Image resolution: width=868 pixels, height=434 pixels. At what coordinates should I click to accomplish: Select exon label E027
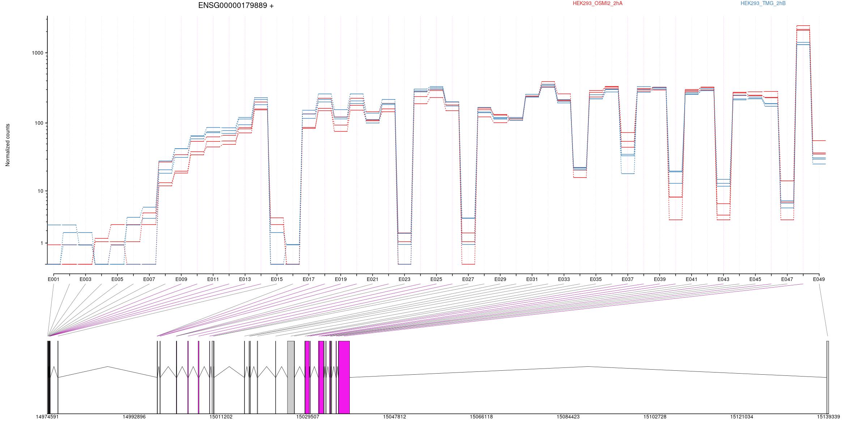click(468, 279)
